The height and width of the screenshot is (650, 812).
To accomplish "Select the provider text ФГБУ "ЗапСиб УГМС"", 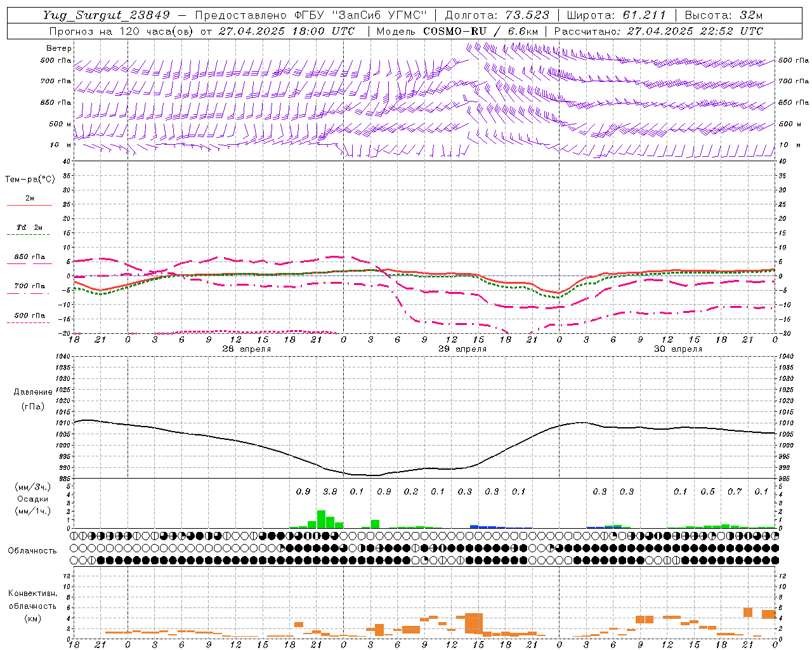I will 360,15.
